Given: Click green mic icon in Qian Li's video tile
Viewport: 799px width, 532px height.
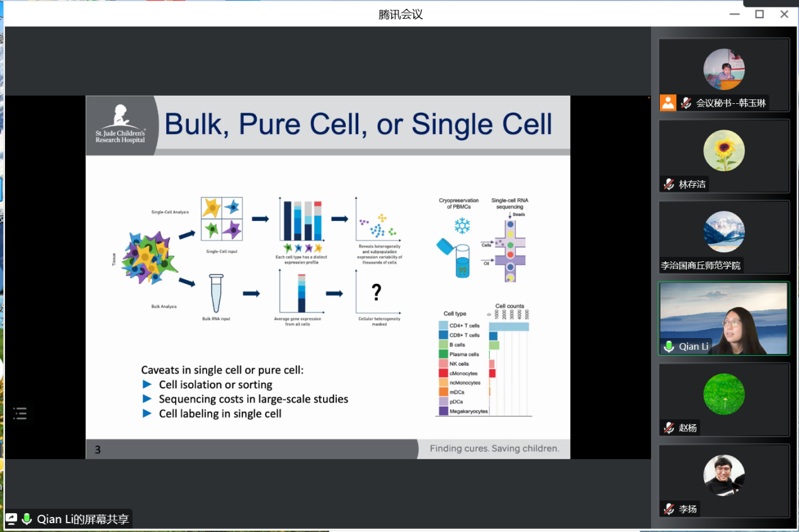Looking at the screenshot, I should click(669, 346).
